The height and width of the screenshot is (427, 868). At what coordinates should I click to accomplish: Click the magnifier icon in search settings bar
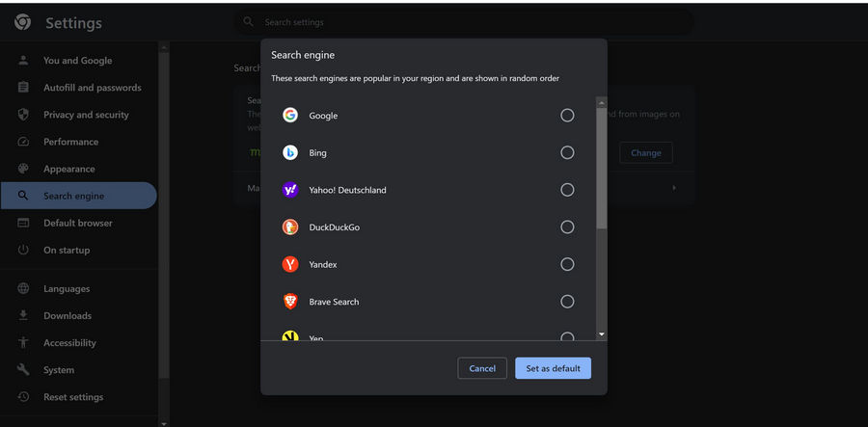tap(249, 21)
